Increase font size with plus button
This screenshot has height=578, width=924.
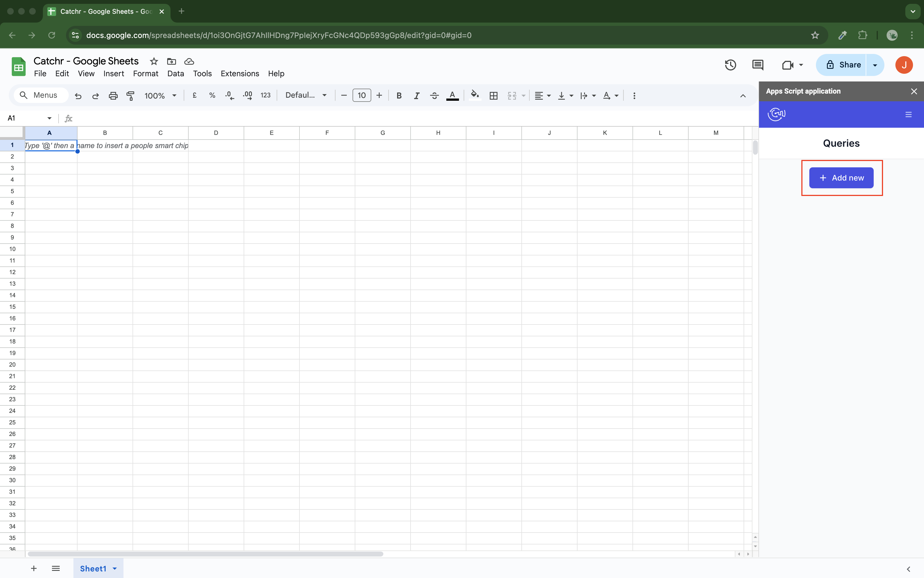click(379, 96)
